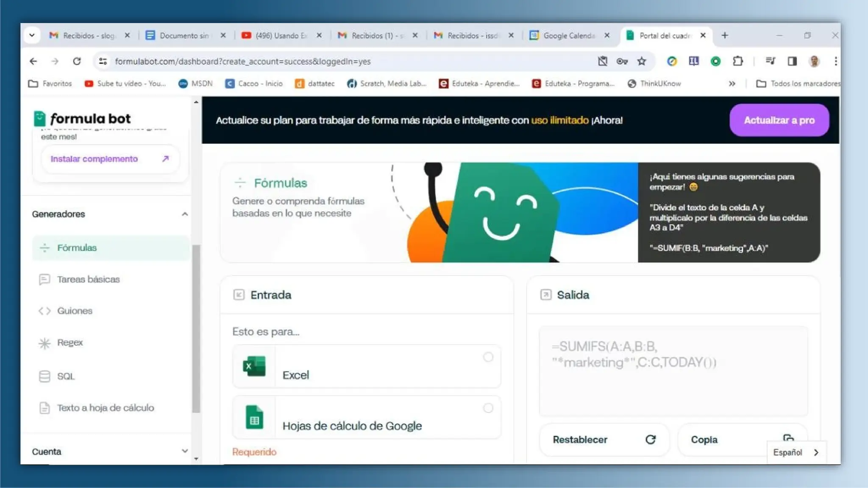The image size is (868, 488).
Task: Click the Restablecer refresh arrow icon
Action: [650, 440]
